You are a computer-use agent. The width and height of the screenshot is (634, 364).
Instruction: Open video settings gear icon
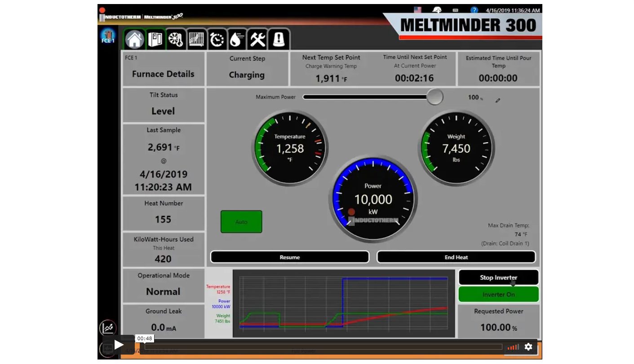(528, 346)
